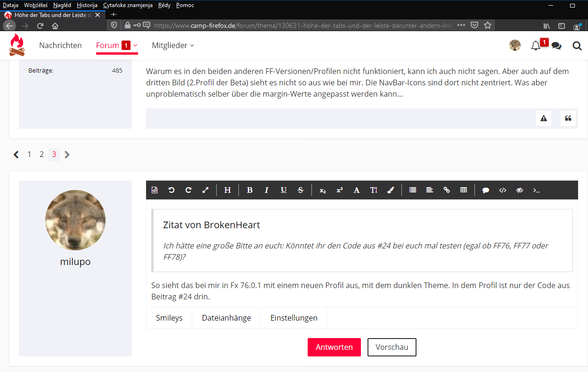Insert a code block in the editor
The height and width of the screenshot is (372, 588).
coord(503,190)
